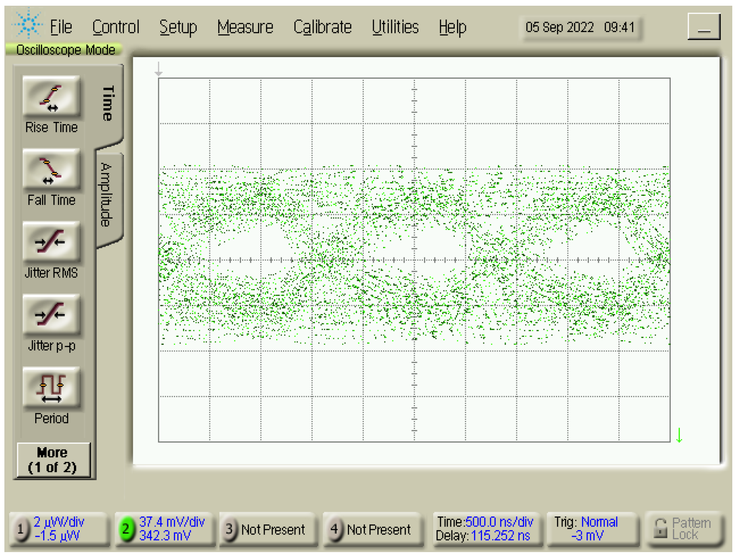Open the File menu
The width and height of the screenshot is (738, 560).
click(61, 27)
